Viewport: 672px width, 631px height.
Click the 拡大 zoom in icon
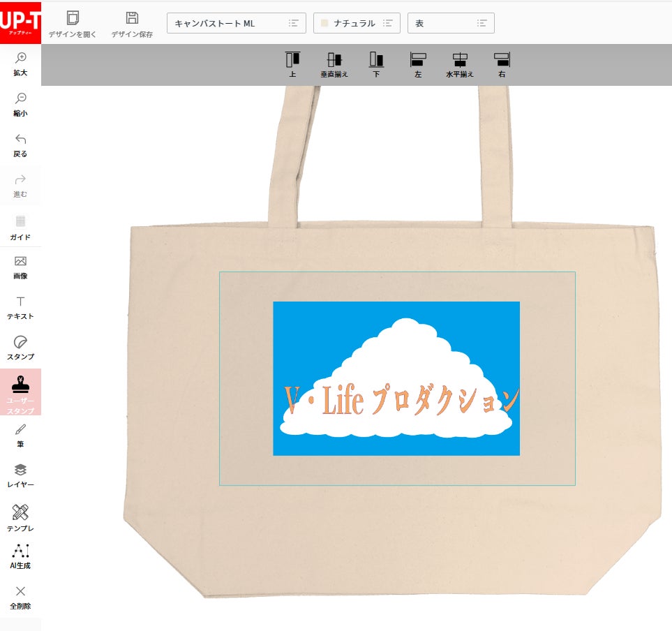pyautogui.click(x=20, y=63)
